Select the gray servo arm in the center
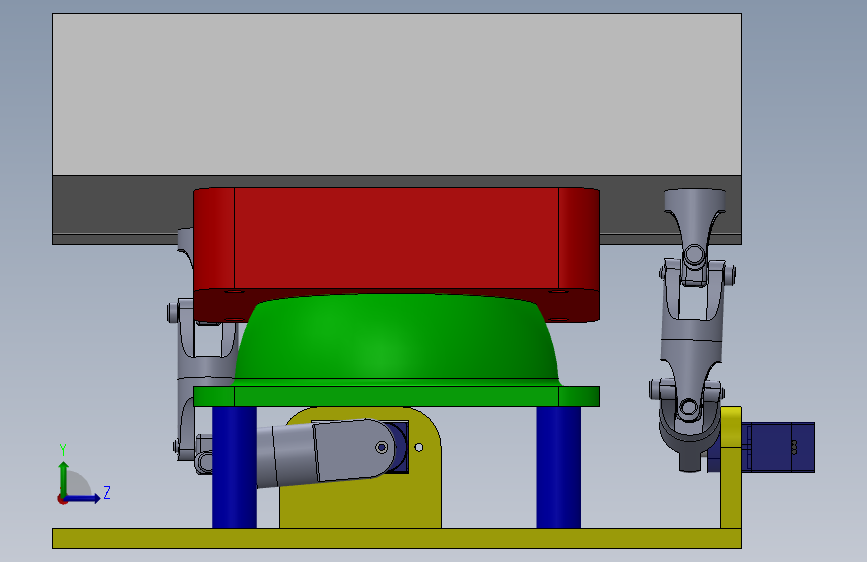Viewport: 867px width, 562px height. (326, 452)
